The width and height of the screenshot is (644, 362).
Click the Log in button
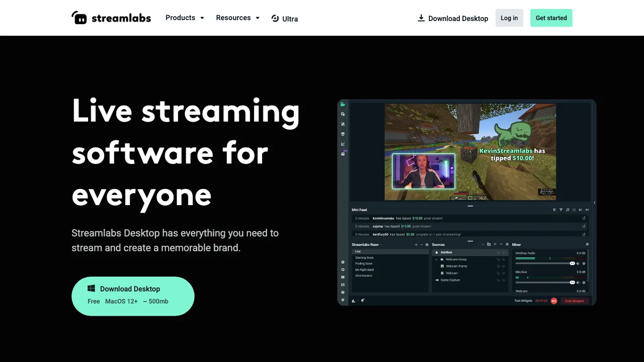coord(509,18)
